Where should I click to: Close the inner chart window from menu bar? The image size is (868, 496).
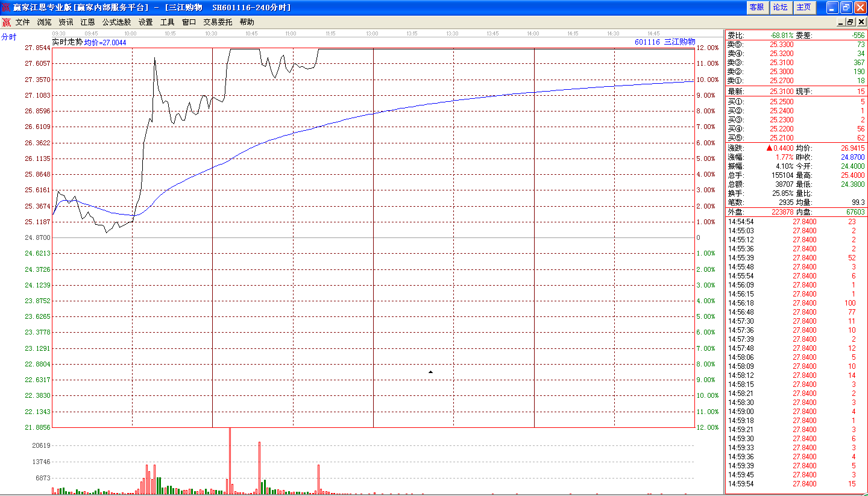[x=861, y=22]
